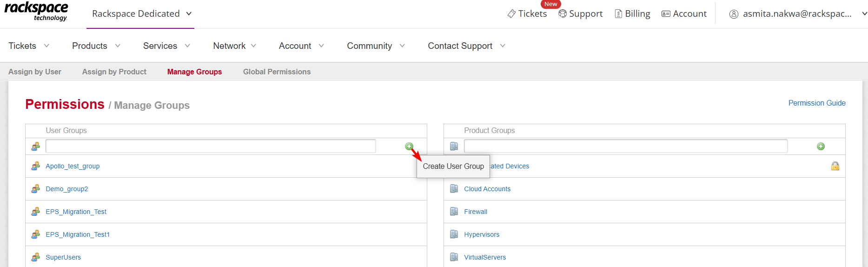Open the EPS_Migration_Test user group

coord(76,212)
